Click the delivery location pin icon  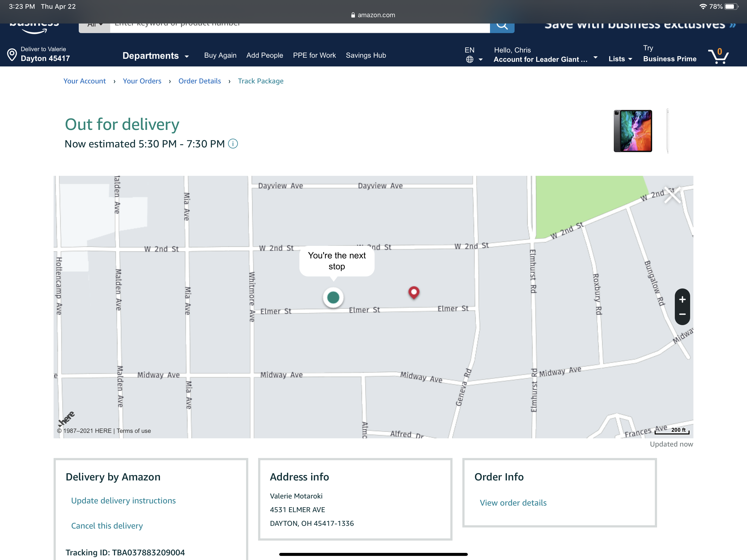click(12, 54)
